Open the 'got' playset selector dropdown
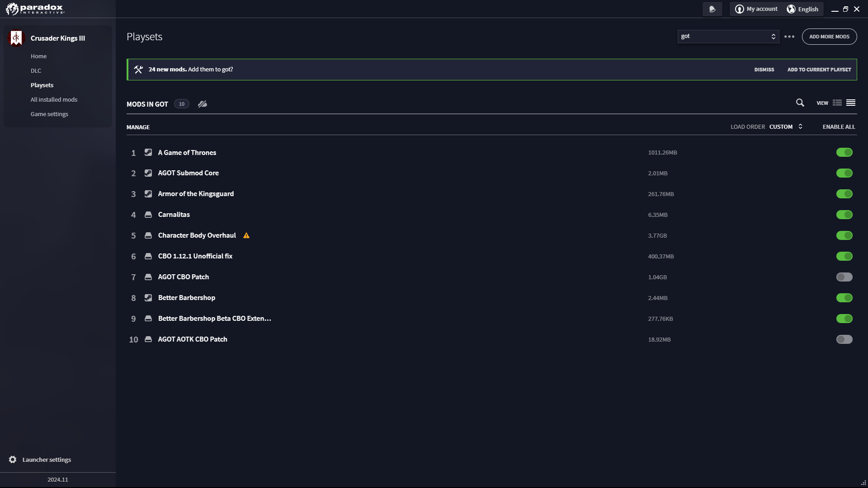 point(728,37)
